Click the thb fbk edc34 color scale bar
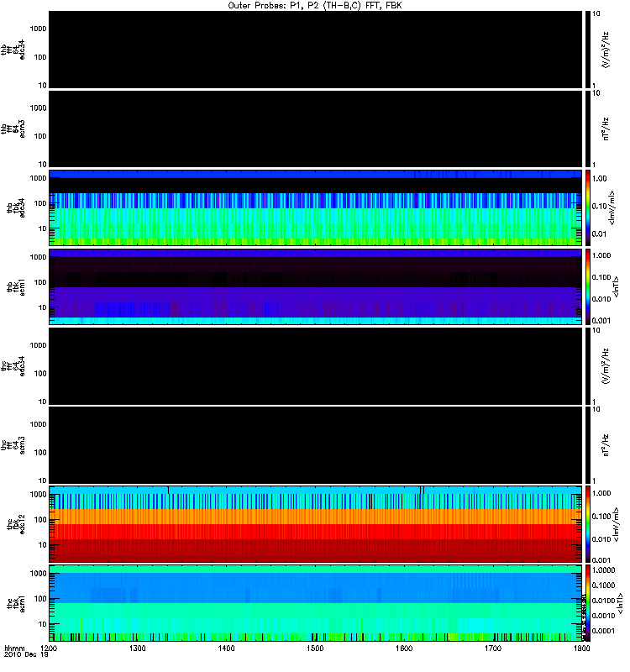This screenshot has width=630, height=672. 588,207
